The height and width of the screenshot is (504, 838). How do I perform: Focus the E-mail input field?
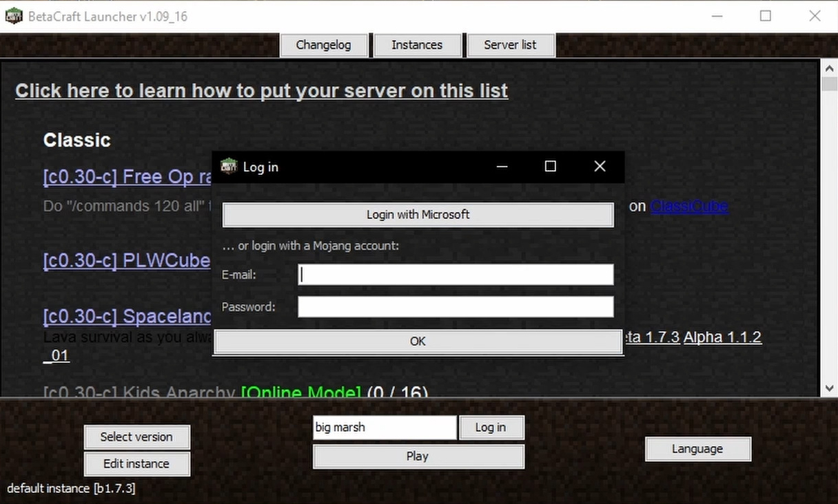click(x=456, y=275)
